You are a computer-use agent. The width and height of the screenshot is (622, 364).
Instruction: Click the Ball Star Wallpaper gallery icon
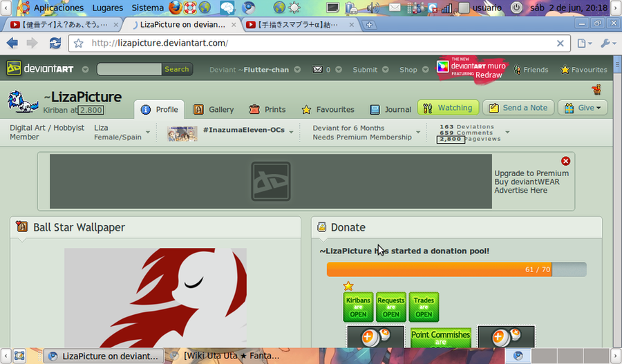click(x=22, y=227)
